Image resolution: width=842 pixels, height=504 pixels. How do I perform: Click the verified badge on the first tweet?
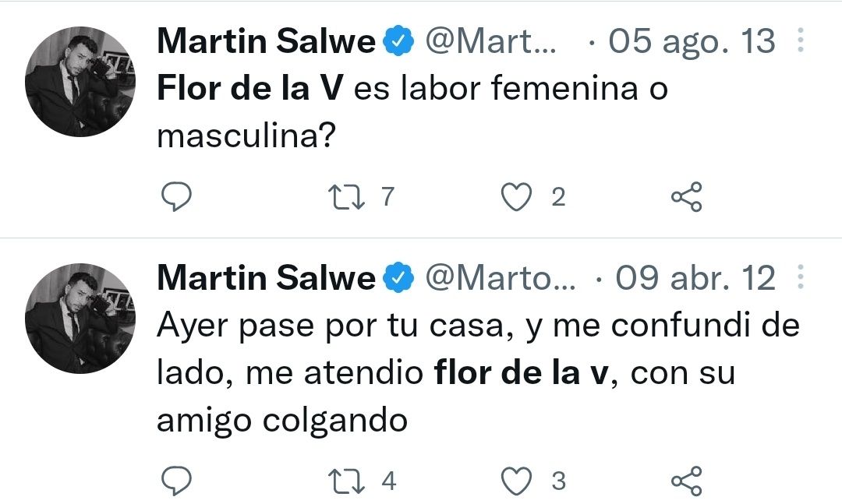click(398, 42)
